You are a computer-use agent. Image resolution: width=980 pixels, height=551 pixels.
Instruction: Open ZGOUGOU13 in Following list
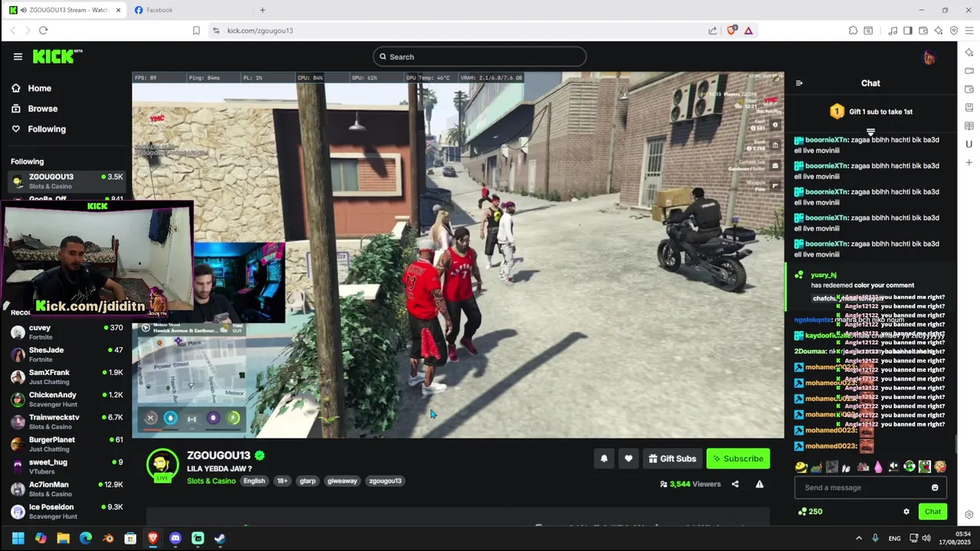click(x=67, y=181)
